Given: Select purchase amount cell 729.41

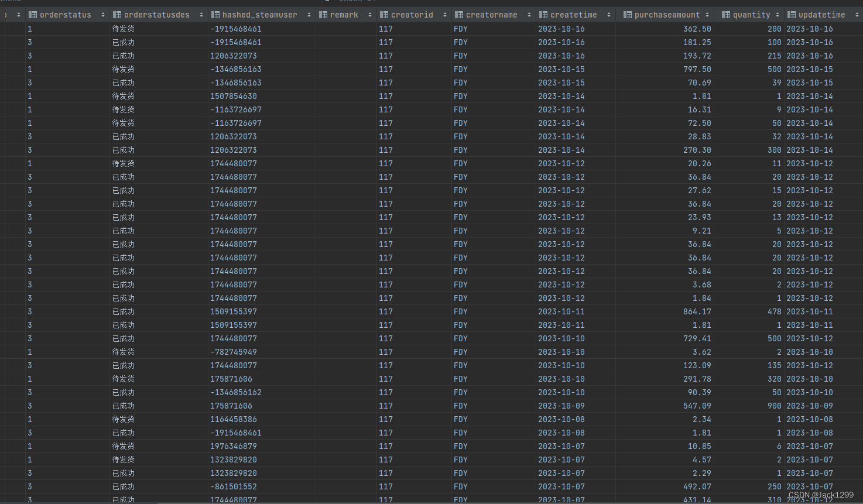Looking at the screenshot, I should pos(697,338).
